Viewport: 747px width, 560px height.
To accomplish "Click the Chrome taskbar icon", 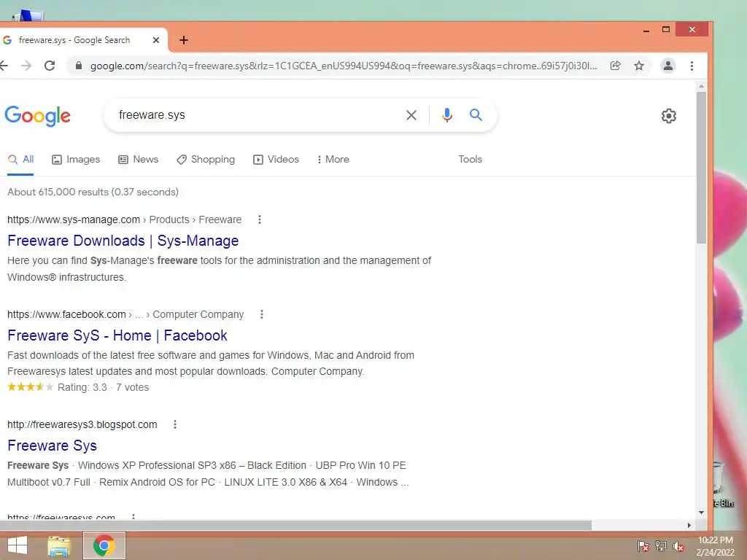I will pyautogui.click(x=104, y=545).
